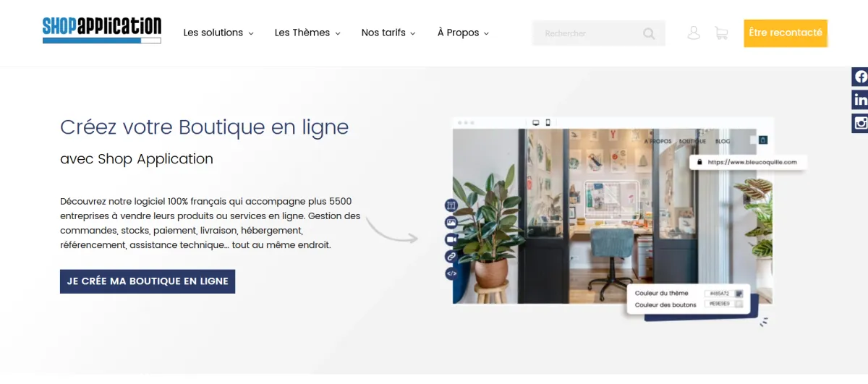
Task: Click the link chain icon in the mockup
Action: coord(451,256)
